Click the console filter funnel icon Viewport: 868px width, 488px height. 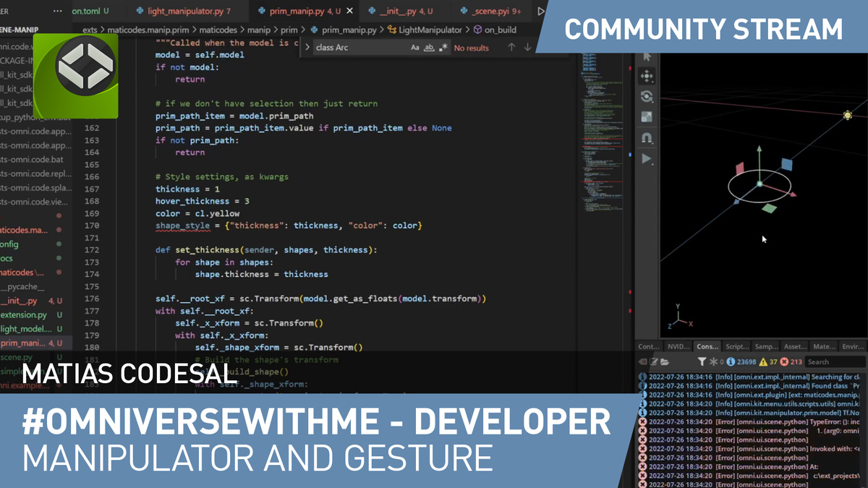[x=702, y=361]
